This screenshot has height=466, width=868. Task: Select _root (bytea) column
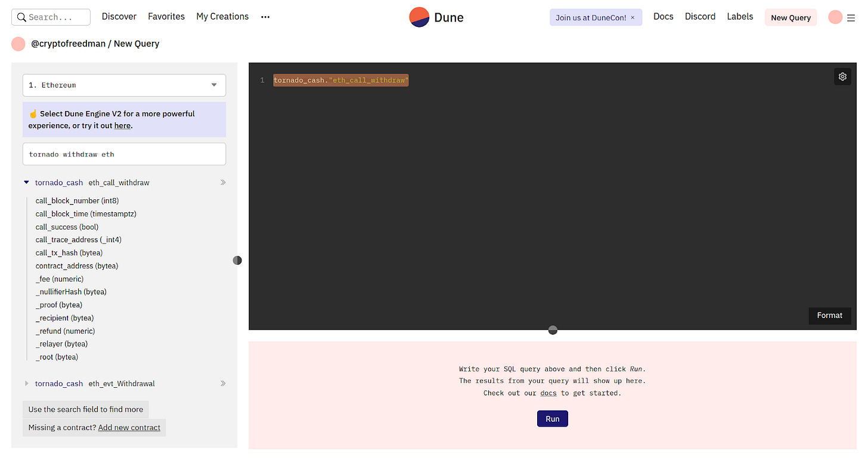point(57,357)
